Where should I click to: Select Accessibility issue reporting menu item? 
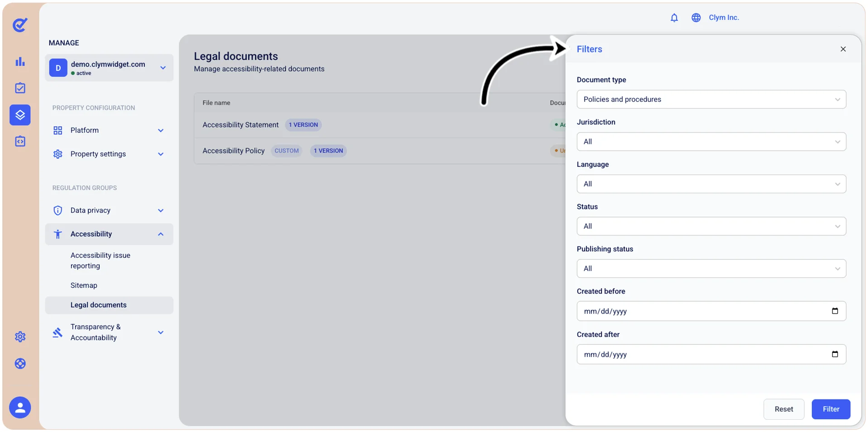[101, 261]
